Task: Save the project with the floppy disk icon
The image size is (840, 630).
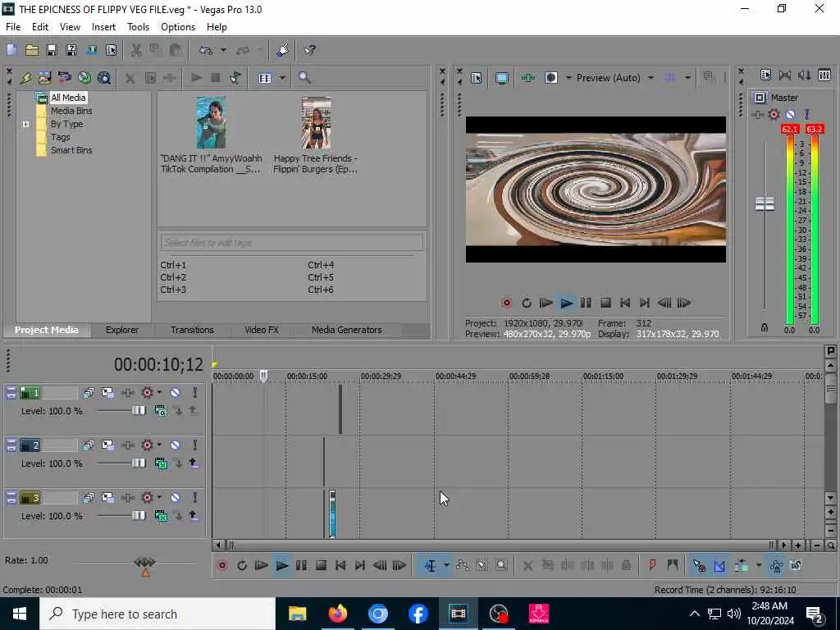Action: pyautogui.click(x=52, y=50)
